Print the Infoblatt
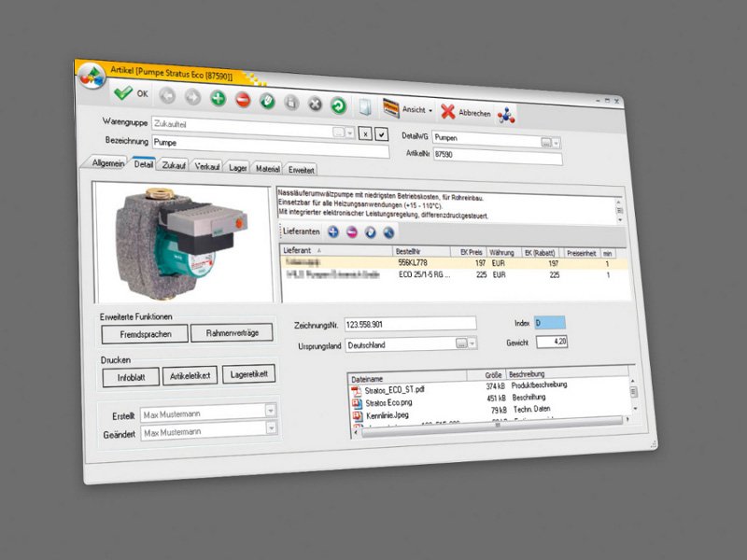Screen dimensions: 747x560 131,377
